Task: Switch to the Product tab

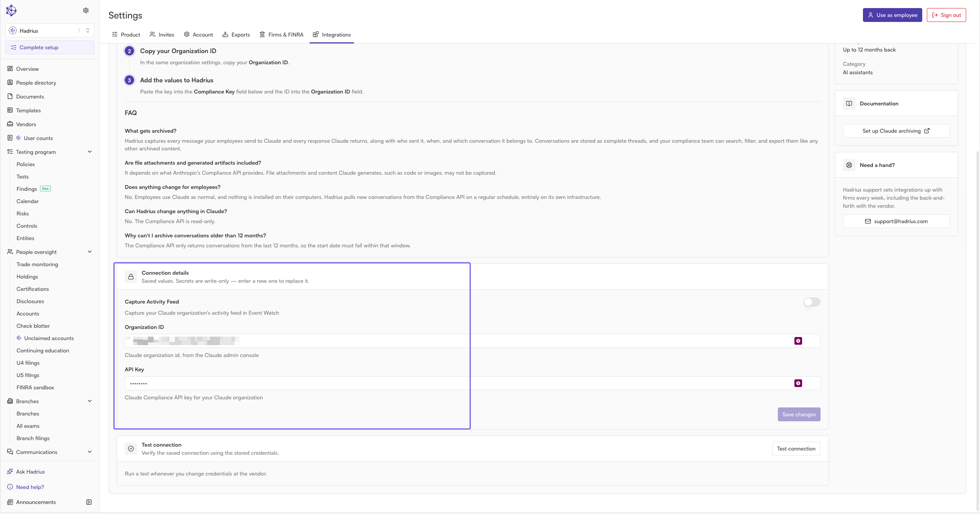Action: pos(126,35)
